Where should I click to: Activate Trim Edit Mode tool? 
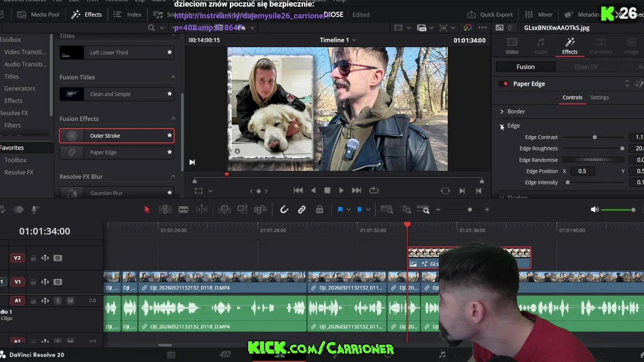165,210
